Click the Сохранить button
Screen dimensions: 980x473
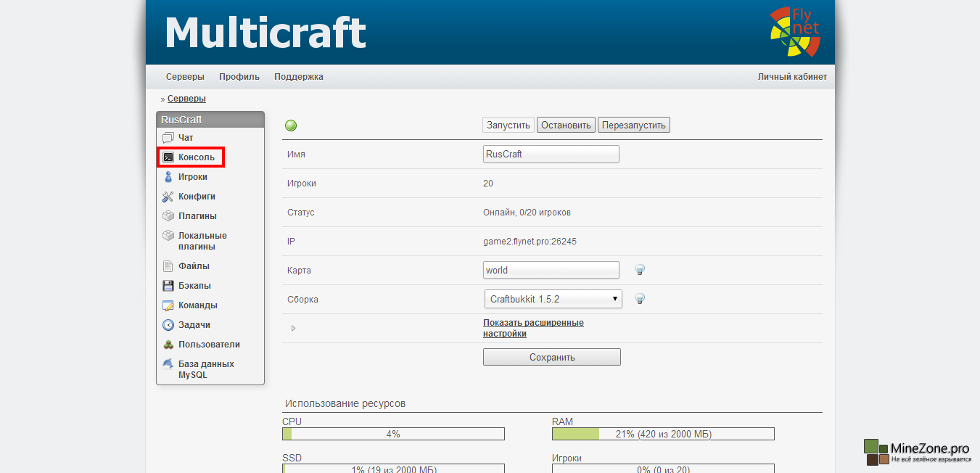(551, 357)
